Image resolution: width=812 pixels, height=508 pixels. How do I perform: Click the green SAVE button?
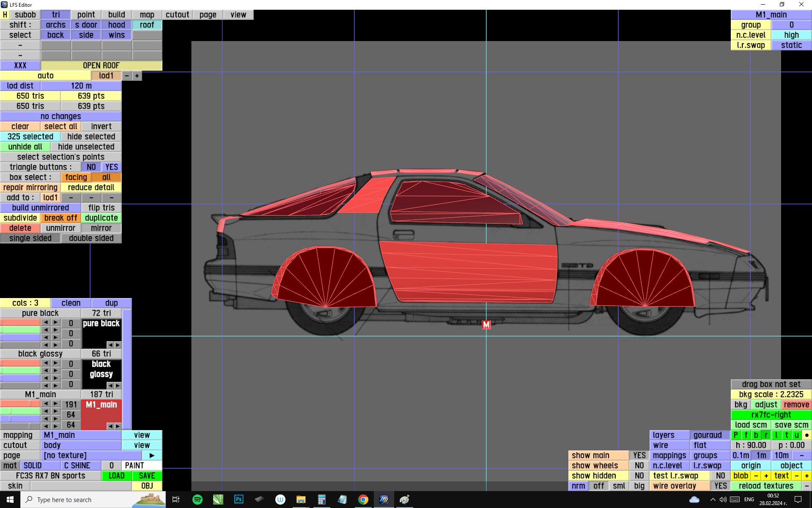147,476
